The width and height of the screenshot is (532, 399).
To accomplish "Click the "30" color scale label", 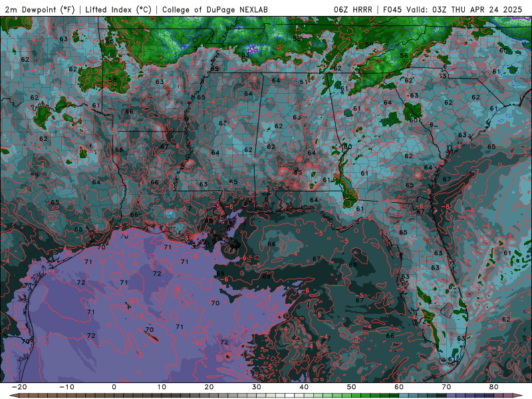I will [257, 387].
